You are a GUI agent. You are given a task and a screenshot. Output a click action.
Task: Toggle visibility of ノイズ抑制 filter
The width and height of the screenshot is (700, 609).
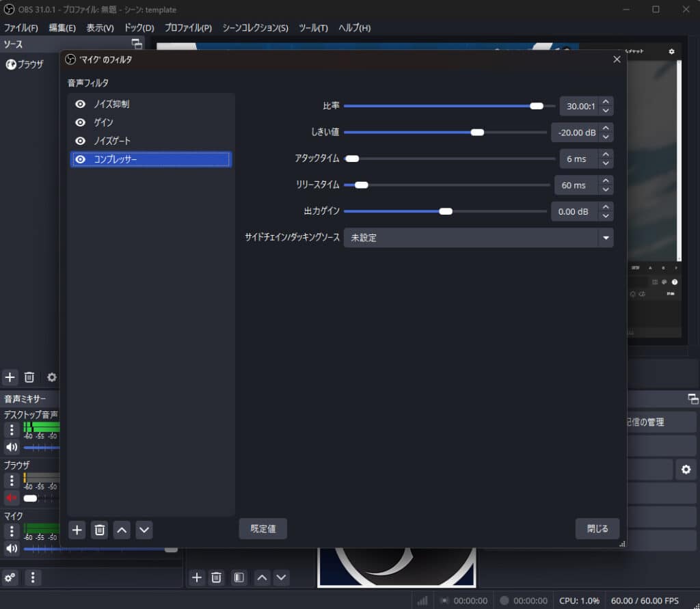click(x=81, y=105)
